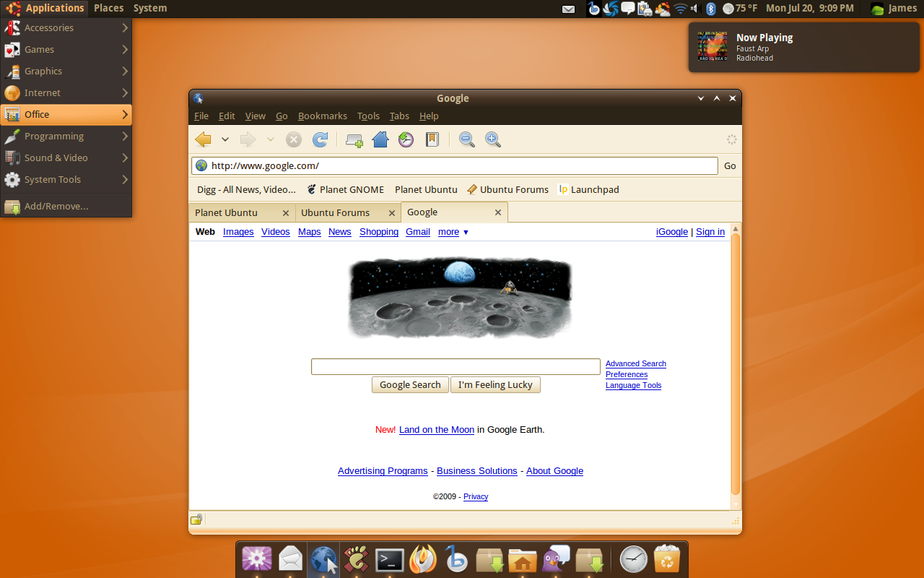Viewport: 924px width, 578px height.
Task: Open the Trash in the dock
Action: tap(667, 559)
